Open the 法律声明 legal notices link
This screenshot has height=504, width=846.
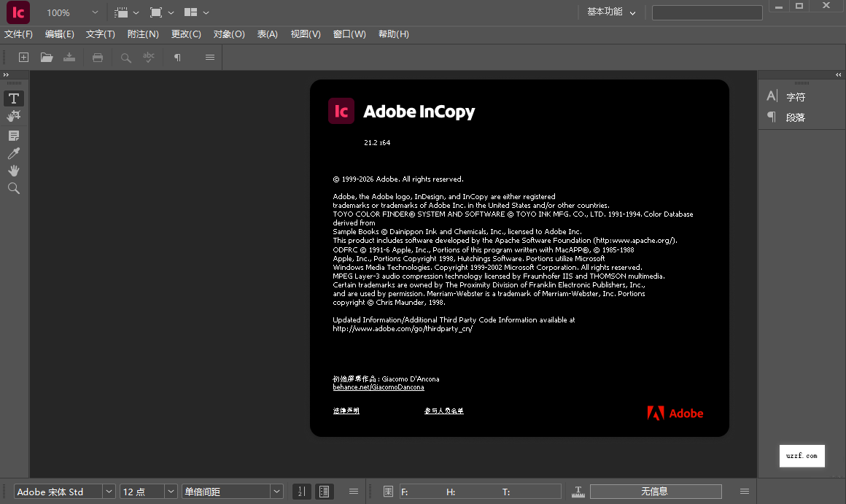(346, 410)
